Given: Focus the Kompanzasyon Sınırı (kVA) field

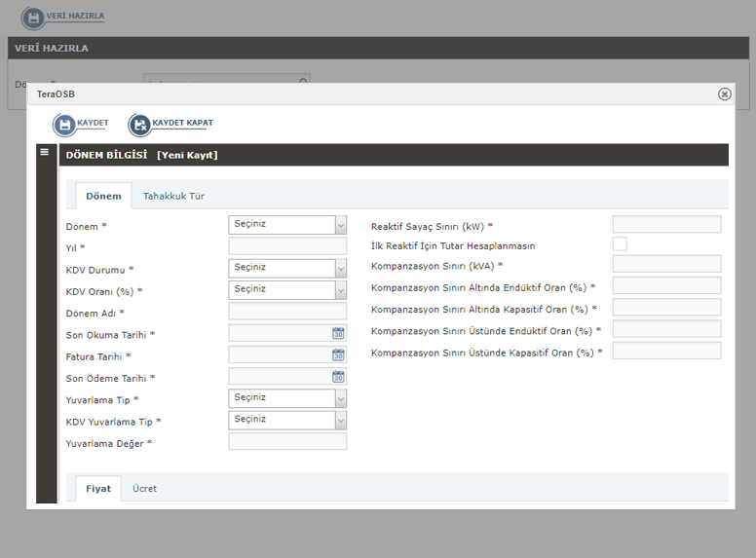Looking at the screenshot, I should (x=666, y=264).
